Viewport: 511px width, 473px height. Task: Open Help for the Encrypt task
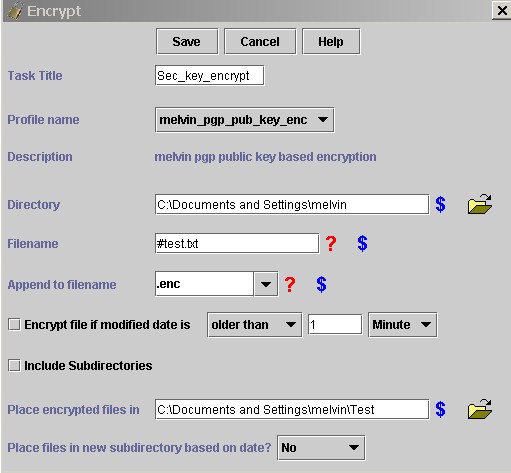coord(331,42)
